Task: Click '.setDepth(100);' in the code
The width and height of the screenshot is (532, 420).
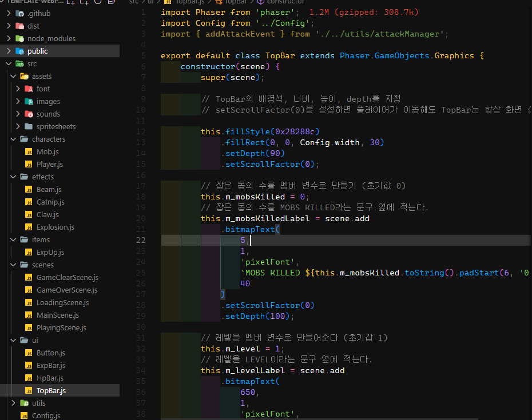Action: coord(257,316)
